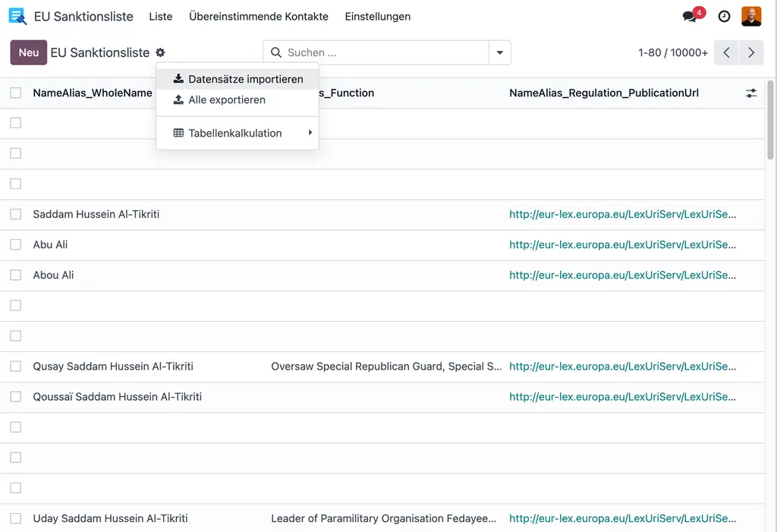Image resolution: width=777 pixels, height=532 pixels.
Task: Click the EU Sanktionsliste app logo
Action: [17, 15]
